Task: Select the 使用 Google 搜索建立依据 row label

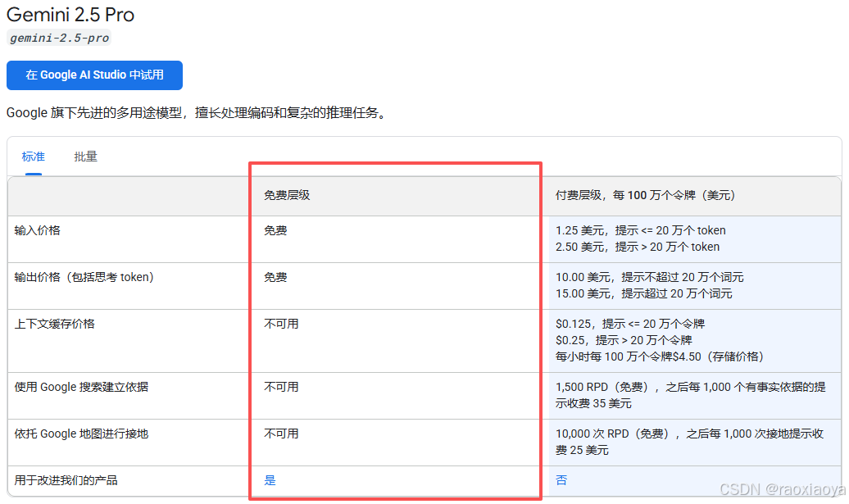Action: [x=81, y=387]
